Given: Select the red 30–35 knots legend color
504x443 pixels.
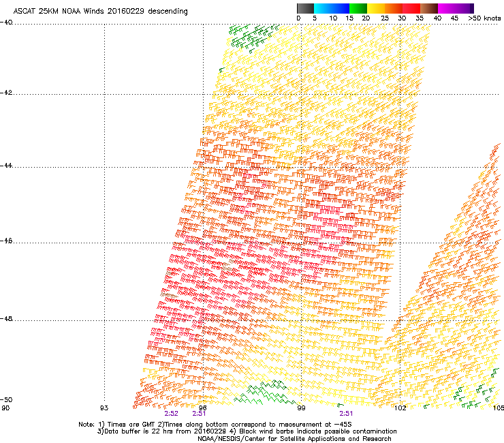Looking at the screenshot, I should (x=411, y=8).
